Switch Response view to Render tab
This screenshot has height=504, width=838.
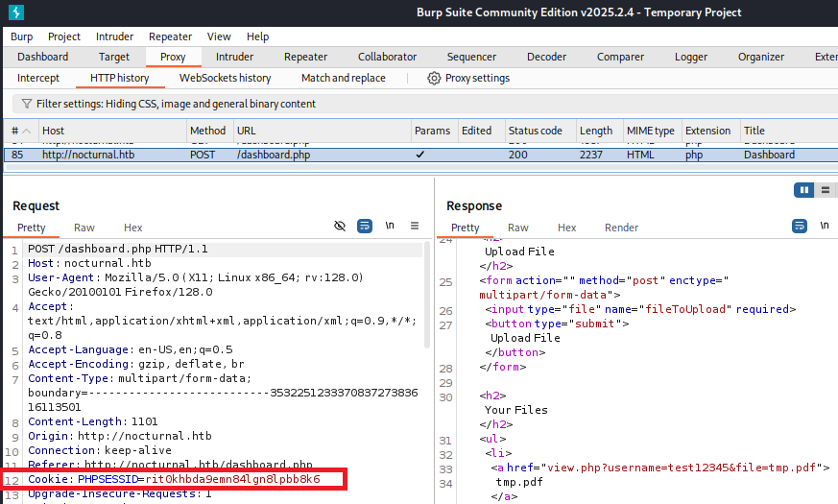tap(621, 228)
